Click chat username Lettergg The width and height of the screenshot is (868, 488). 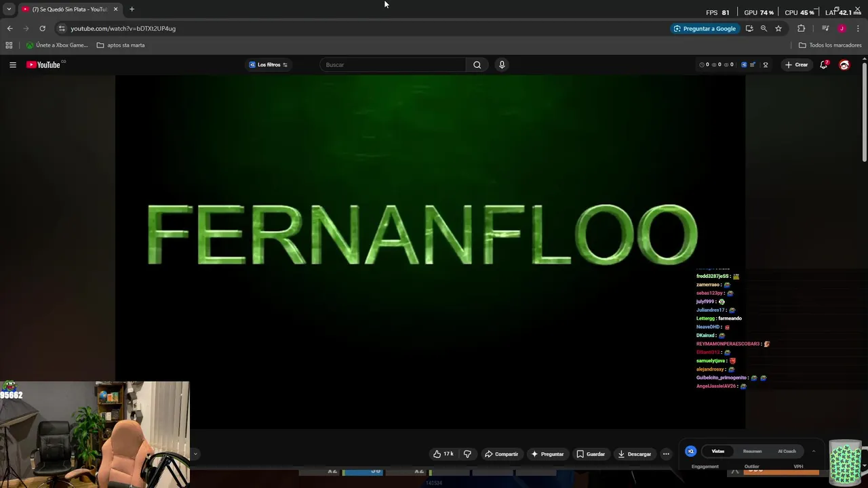tap(705, 319)
